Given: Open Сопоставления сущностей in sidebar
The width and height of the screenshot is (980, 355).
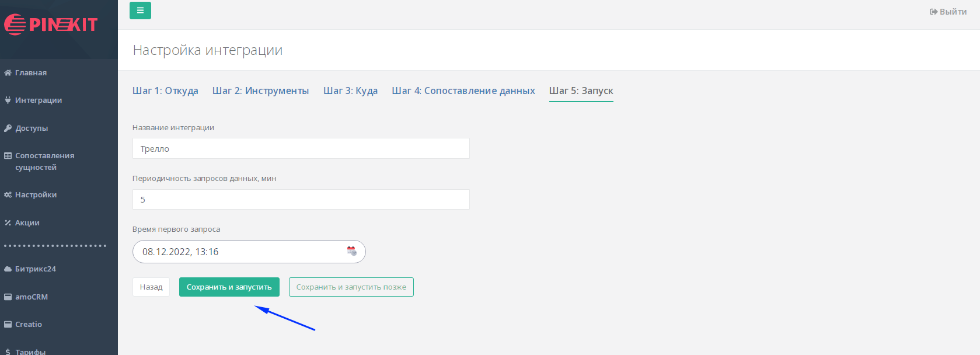Looking at the screenshot, I should (x=44, y=162).
